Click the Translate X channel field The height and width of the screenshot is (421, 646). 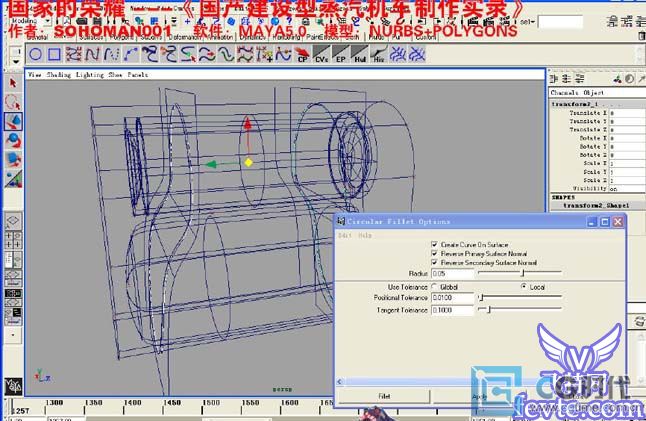pyautogui.click(x=627, y=113)
